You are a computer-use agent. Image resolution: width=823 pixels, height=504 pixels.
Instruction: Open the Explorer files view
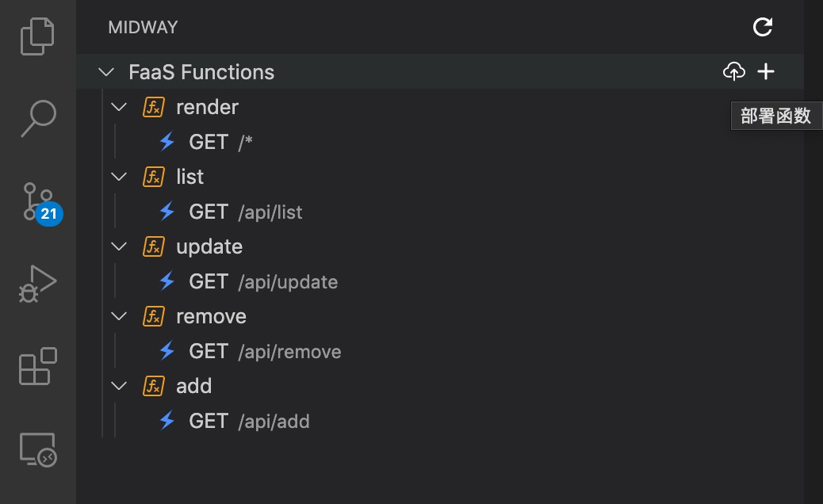[x=37, y=36]
